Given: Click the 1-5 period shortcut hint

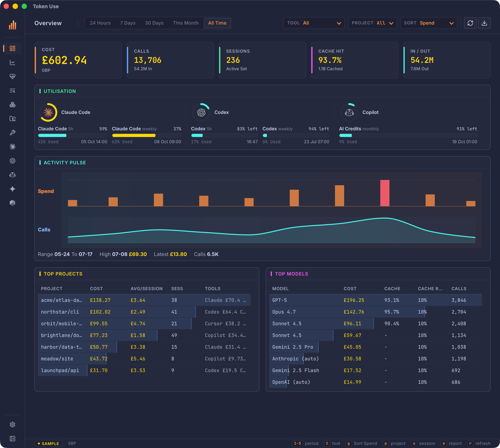Looking at the screenshot, I should coord(305,443).
